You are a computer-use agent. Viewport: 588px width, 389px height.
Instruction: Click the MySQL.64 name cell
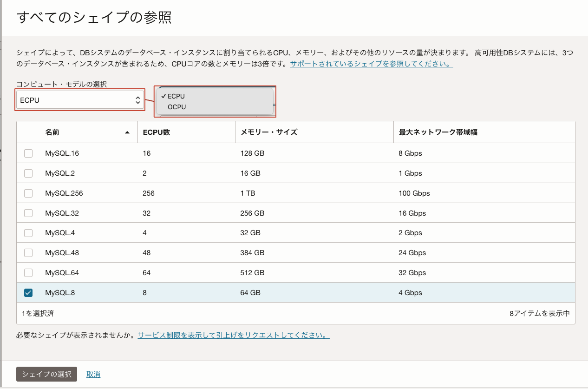pos(62,272)
